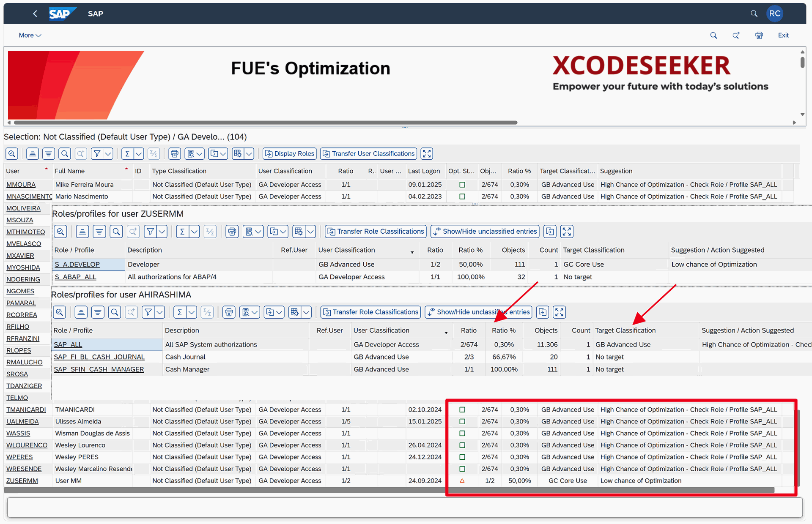Open role link SAP_FI_BL_CASH_JOURNAL
The width and height of the screenshot is (812, 524).
click(99, 357)
